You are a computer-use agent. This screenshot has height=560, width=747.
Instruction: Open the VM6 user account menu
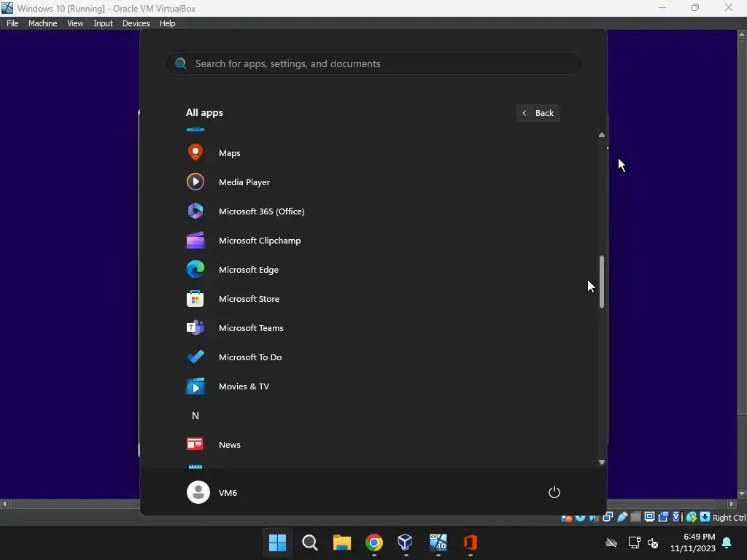(x=212, y=492)
